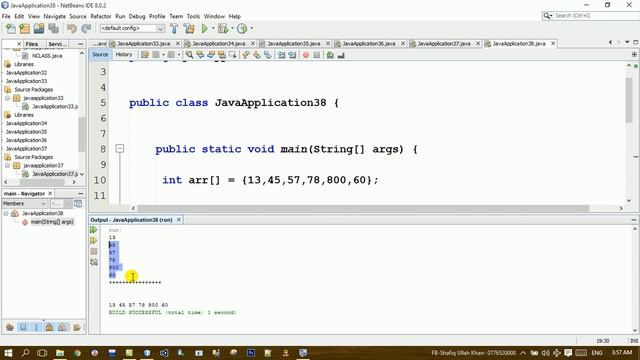Click the Clean and Build Project icon

pos(189,29)
